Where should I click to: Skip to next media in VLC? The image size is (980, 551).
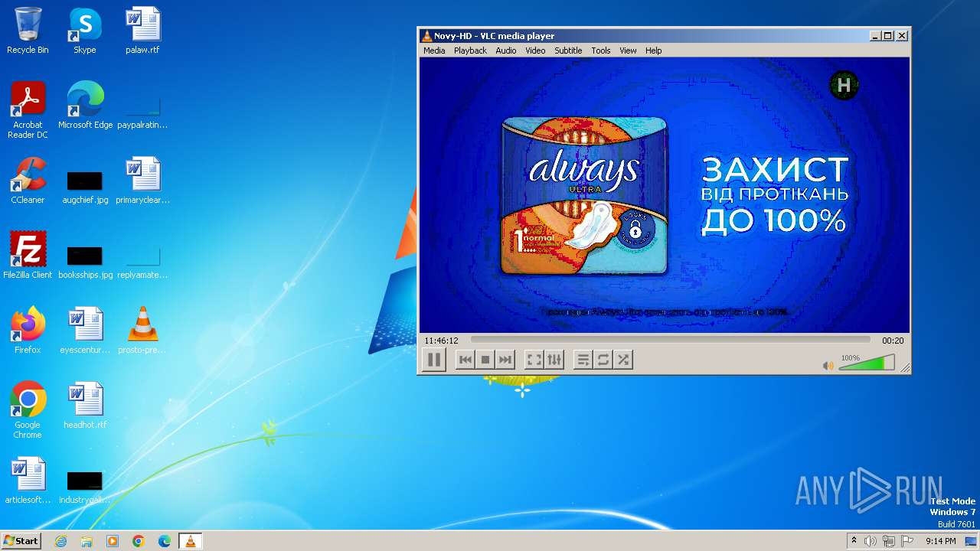(x=505, y=360)
